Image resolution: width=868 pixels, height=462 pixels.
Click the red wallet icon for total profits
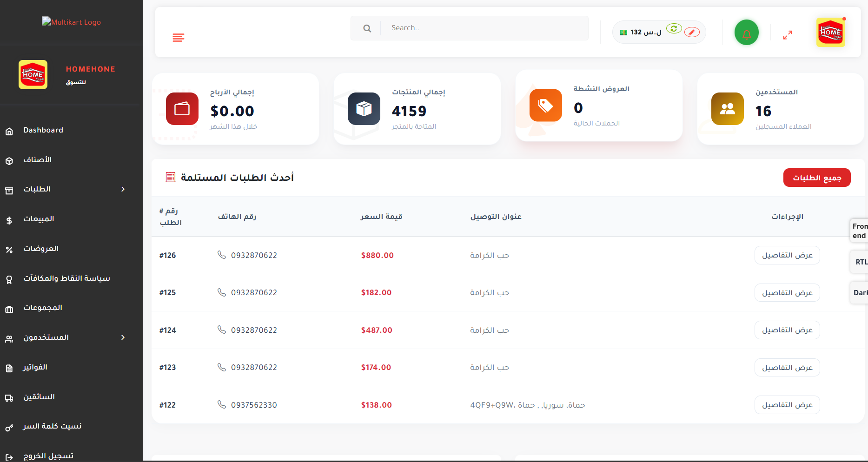182,109
